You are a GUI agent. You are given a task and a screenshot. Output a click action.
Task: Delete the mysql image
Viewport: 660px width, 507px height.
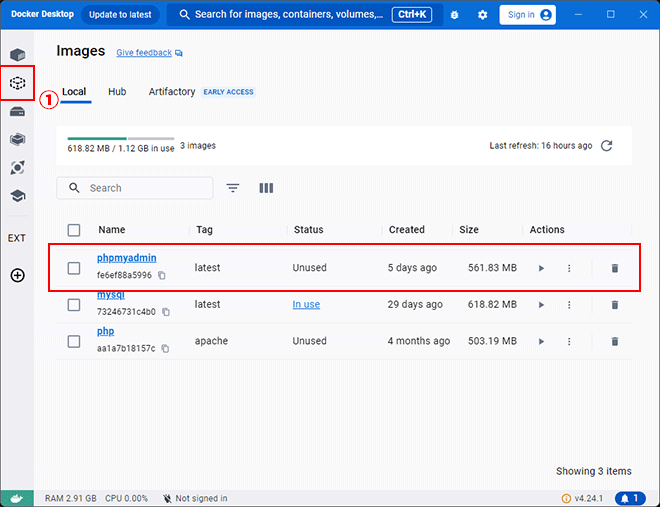[x=615, y=305]
